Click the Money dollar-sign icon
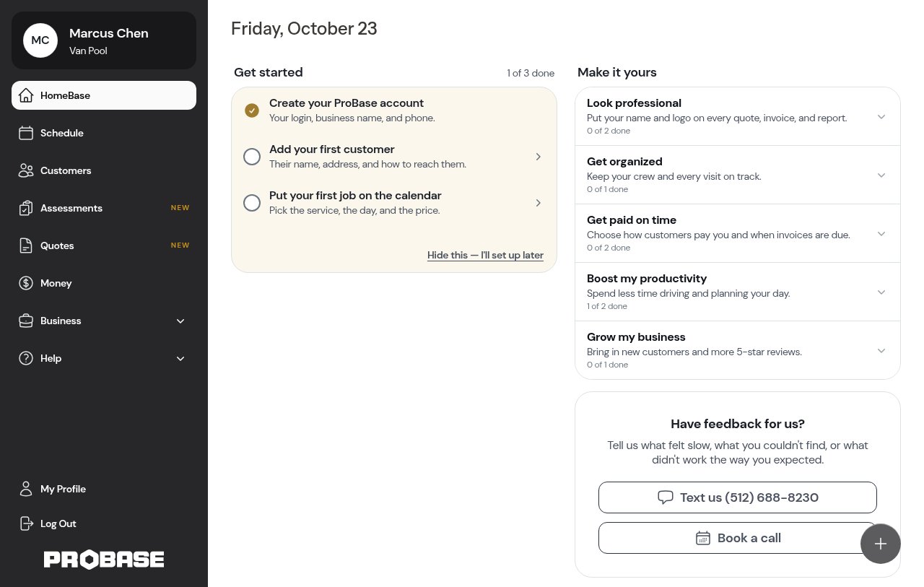The width and height of the screenshot is (924, 587). 26,283
